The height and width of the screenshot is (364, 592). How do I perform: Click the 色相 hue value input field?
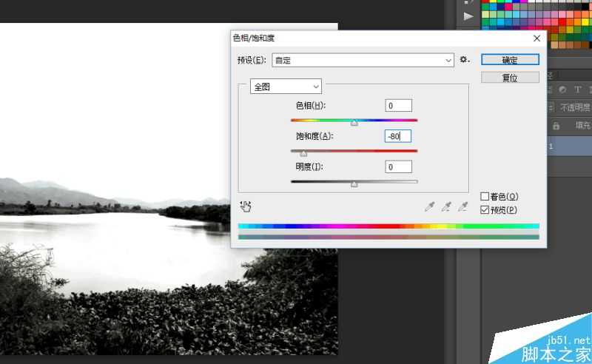(x=398, y=106)
